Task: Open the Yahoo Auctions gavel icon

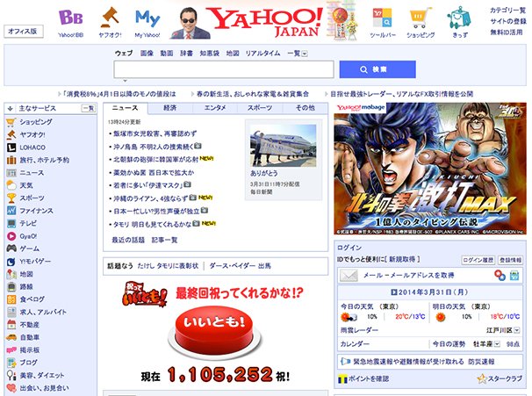Action: click(109, 18)
